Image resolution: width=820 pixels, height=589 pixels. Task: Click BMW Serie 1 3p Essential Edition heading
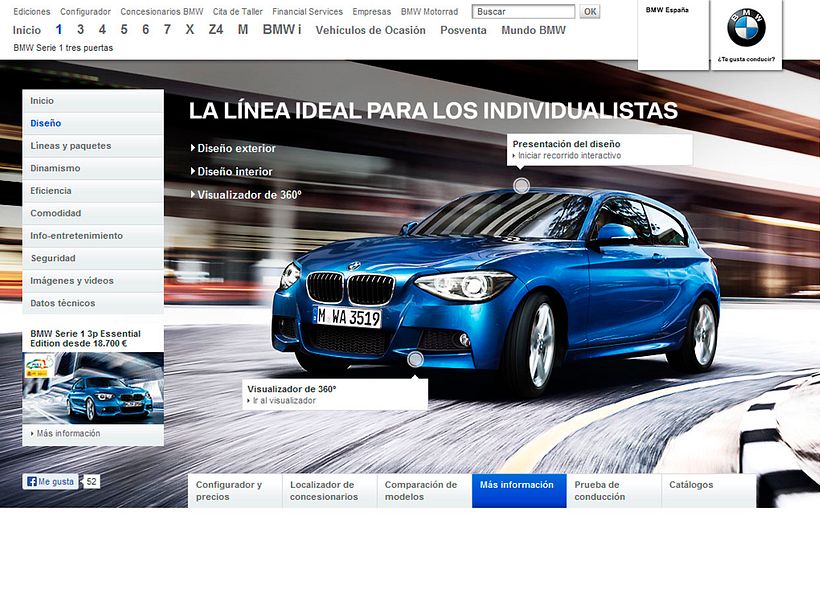click(x=85, y=338)
